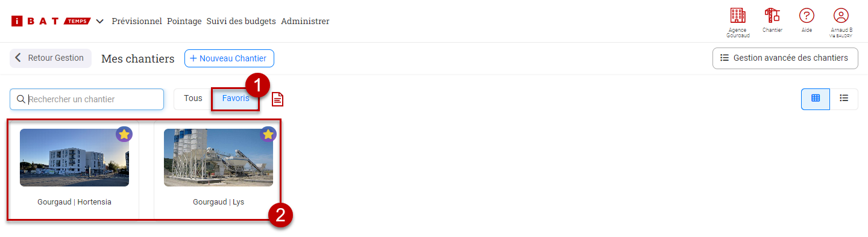Image resolution: width=868 pixels, height=237 pixels.
Task: Open the Chantier crane icon
Action: pyautogui.click(x=772, y=16)
